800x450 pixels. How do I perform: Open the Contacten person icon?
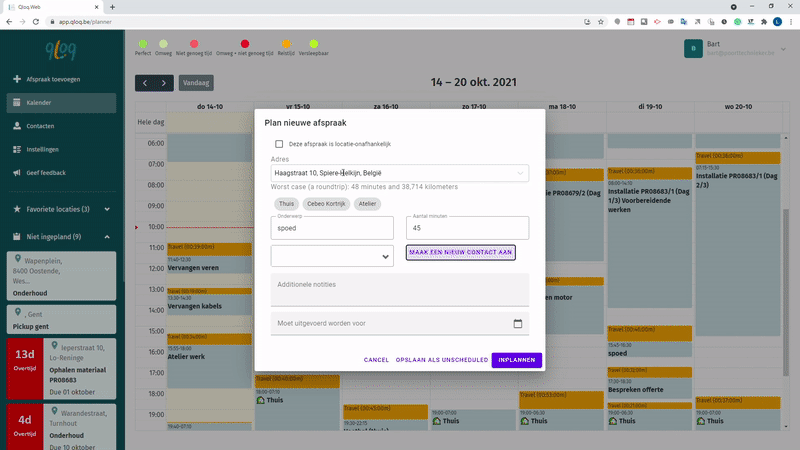tap(18, 126)
